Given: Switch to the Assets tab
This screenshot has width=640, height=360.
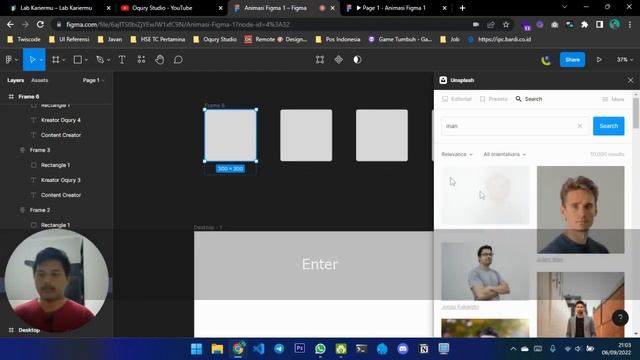Looking at the screenshot, I should (40, 80).
